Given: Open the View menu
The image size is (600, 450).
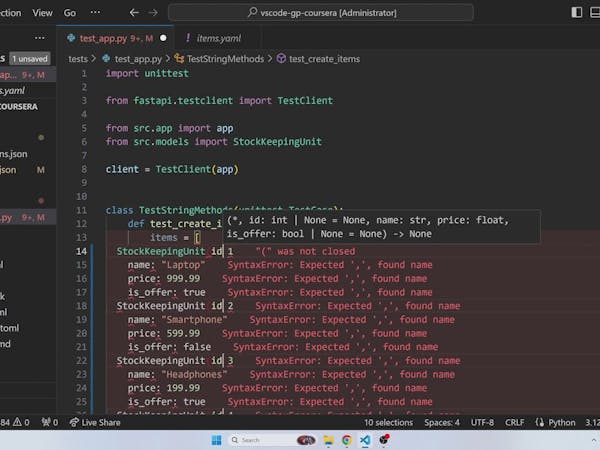Looking at the screenshot, I should pos(42,13).
